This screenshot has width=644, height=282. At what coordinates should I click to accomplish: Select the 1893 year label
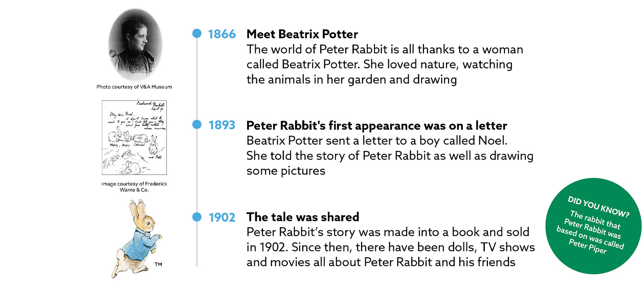222,125
